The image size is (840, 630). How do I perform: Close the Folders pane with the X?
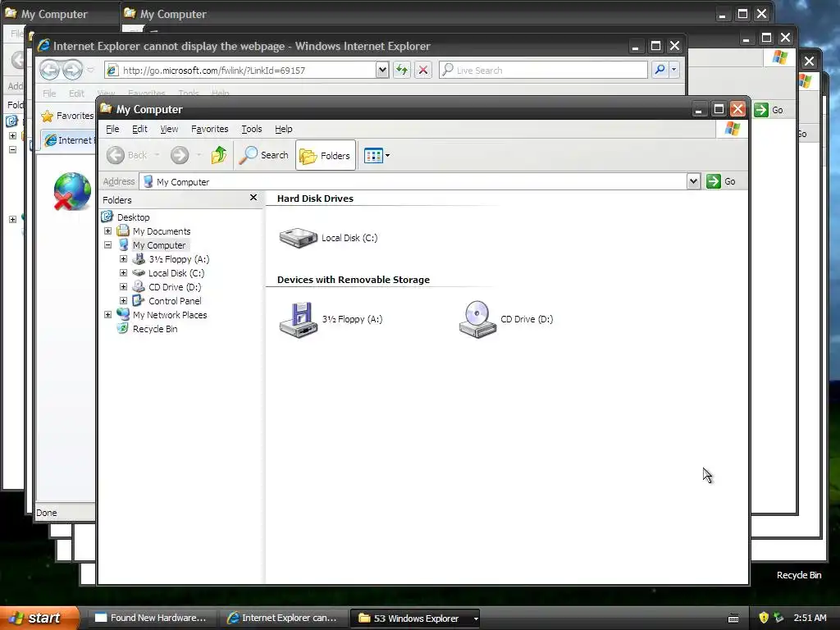[253, 198]
